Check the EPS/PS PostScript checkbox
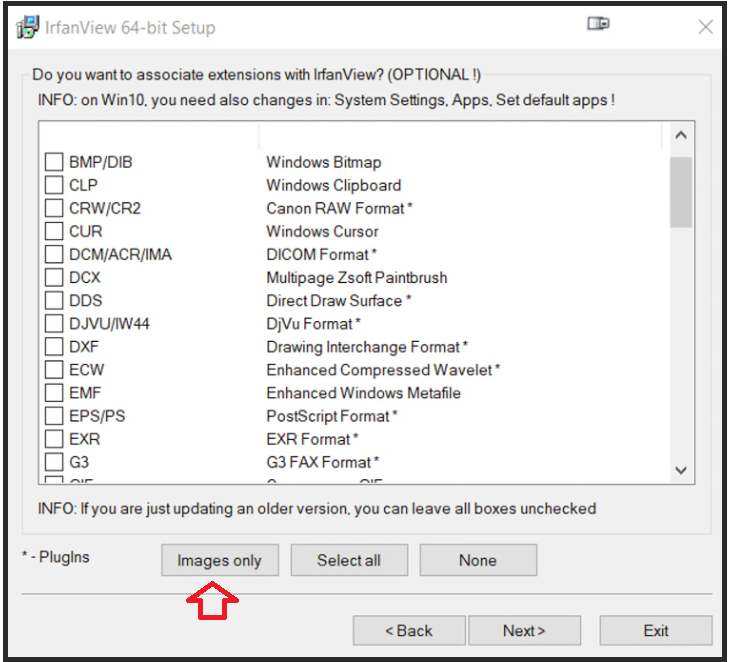 (x=54, y=416)
